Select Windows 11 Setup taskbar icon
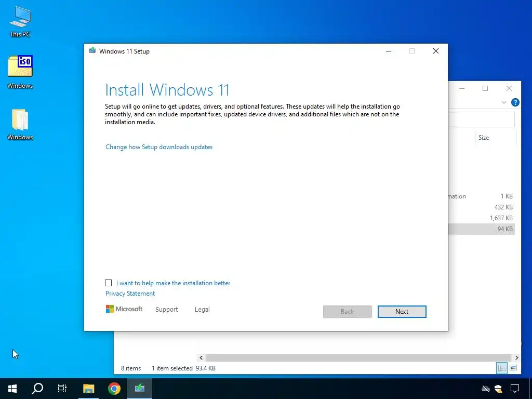 [140, 388]
